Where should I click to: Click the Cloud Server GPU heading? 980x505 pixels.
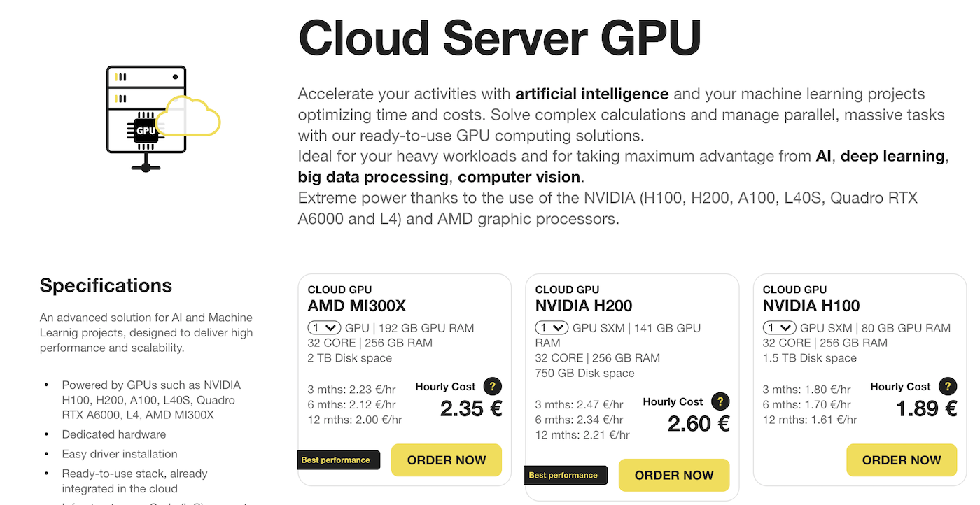[498, 37]
